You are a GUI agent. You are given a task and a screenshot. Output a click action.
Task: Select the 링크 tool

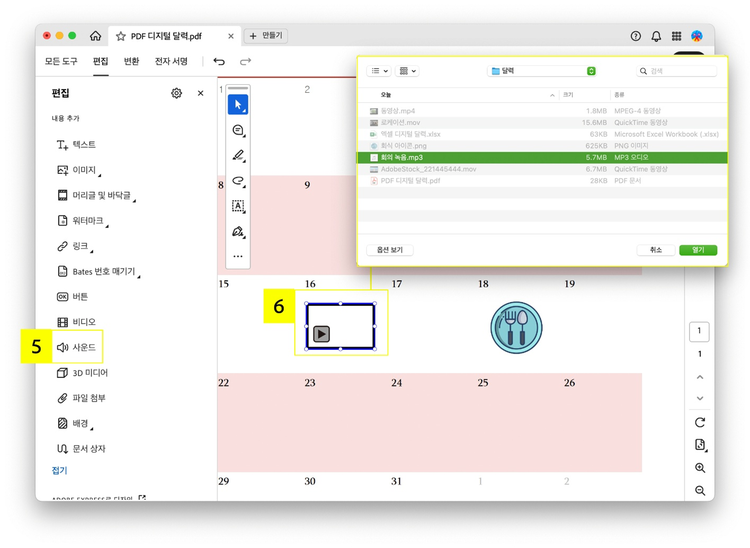click(x=75, y=246)
